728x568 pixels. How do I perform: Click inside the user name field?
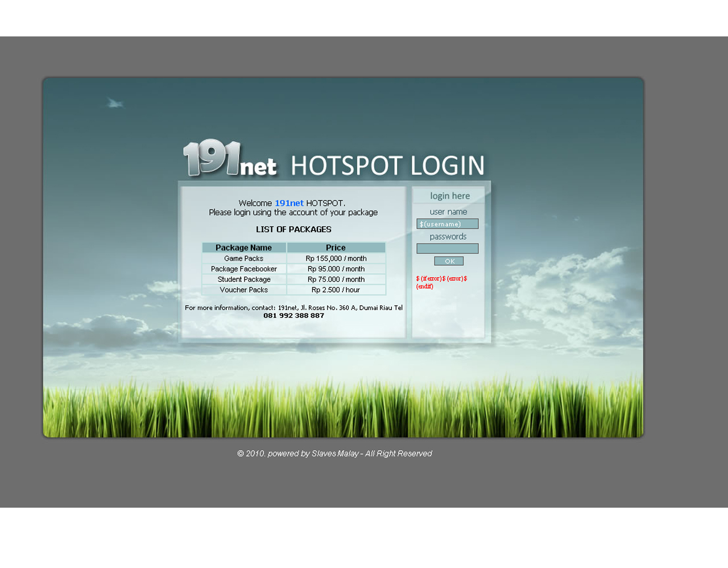click(447, 224)
